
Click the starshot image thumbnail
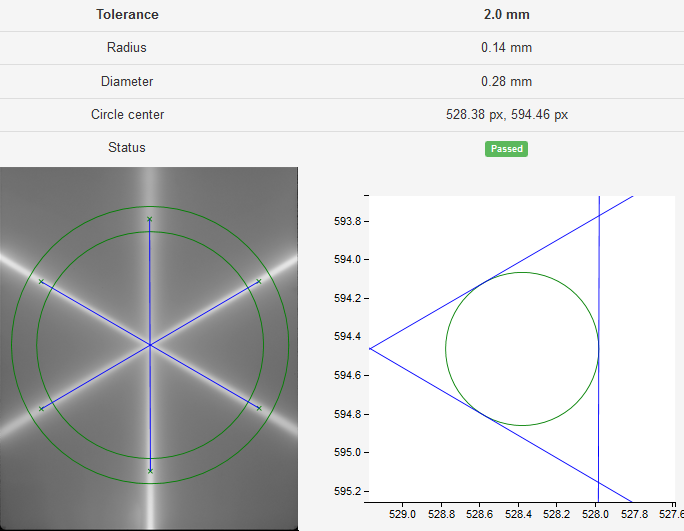click(149, 349)
